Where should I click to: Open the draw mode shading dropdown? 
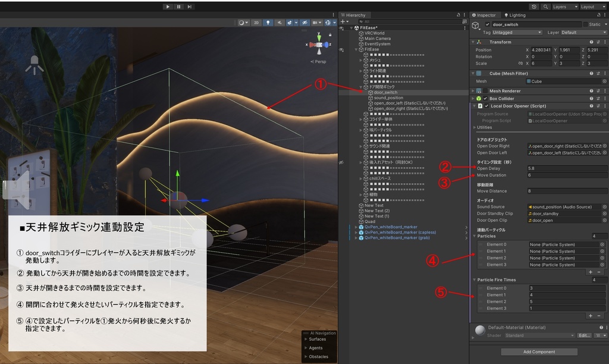click(243, 23)
